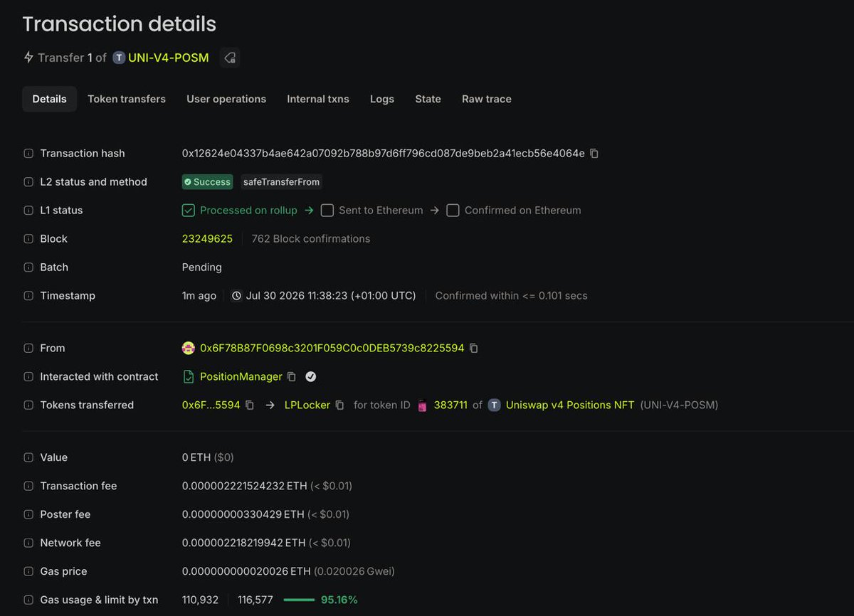Click the Success status badge
The width and height of the screenshot is (854, 616).
207,182
